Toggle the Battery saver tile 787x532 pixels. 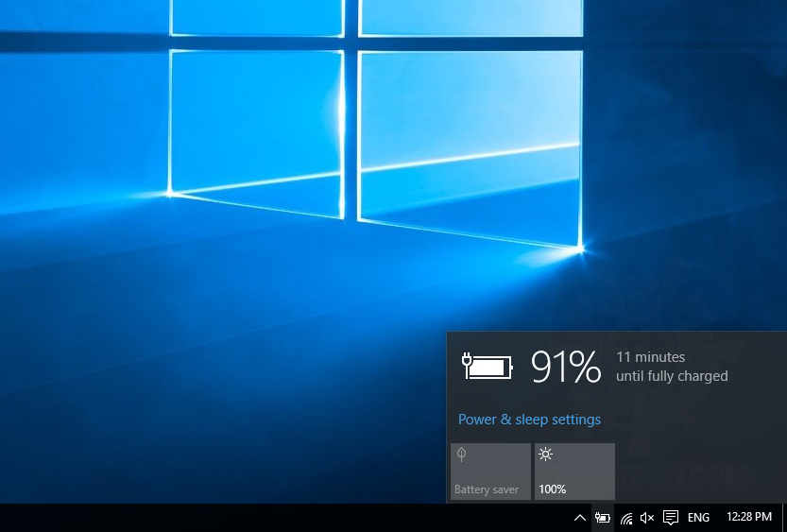[490, 472]
